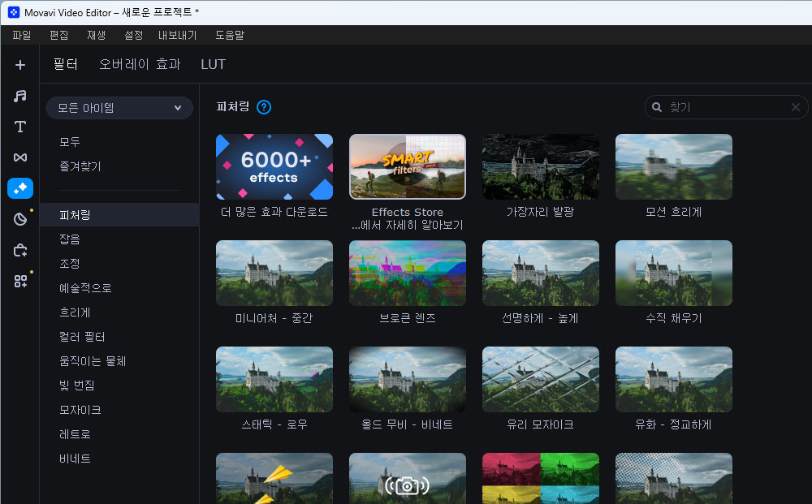Open the 파일 menu
Image resolution: width=812 pixels, height=504 pixels.
click(x=22, y=35)
